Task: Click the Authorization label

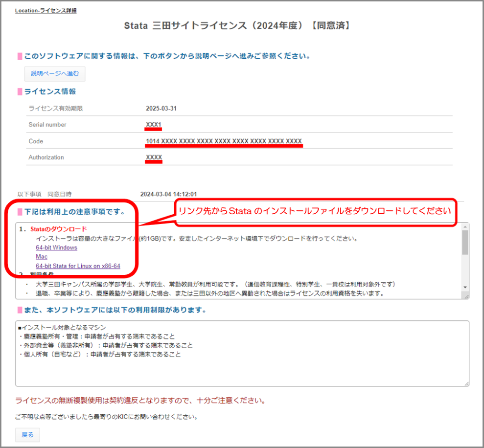Action: (46, 157)
